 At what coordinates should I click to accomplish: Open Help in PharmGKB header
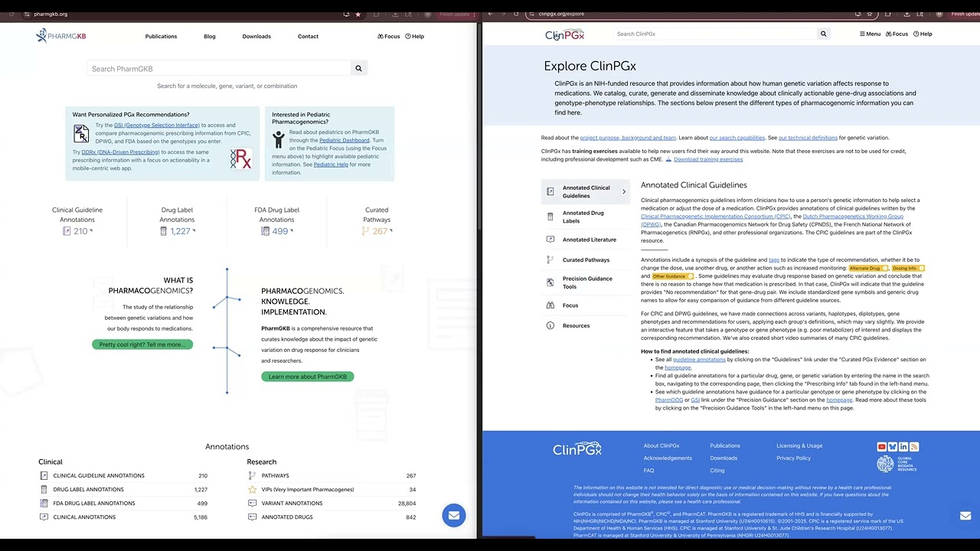coord(414,36)
